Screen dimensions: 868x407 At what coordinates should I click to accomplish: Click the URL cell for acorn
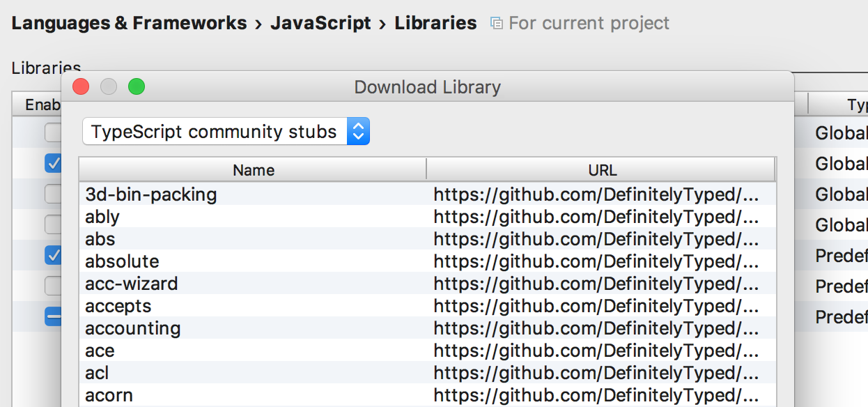click(602, 394)
